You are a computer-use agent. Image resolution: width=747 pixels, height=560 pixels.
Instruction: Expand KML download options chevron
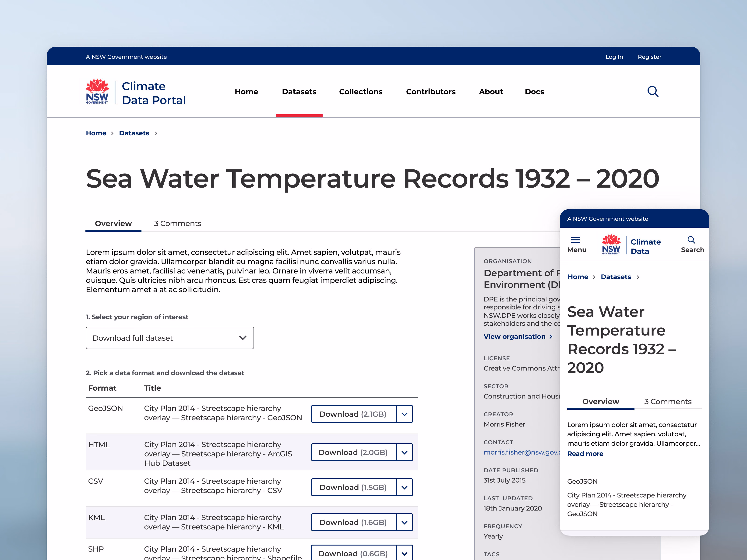(x=405, y=522)
